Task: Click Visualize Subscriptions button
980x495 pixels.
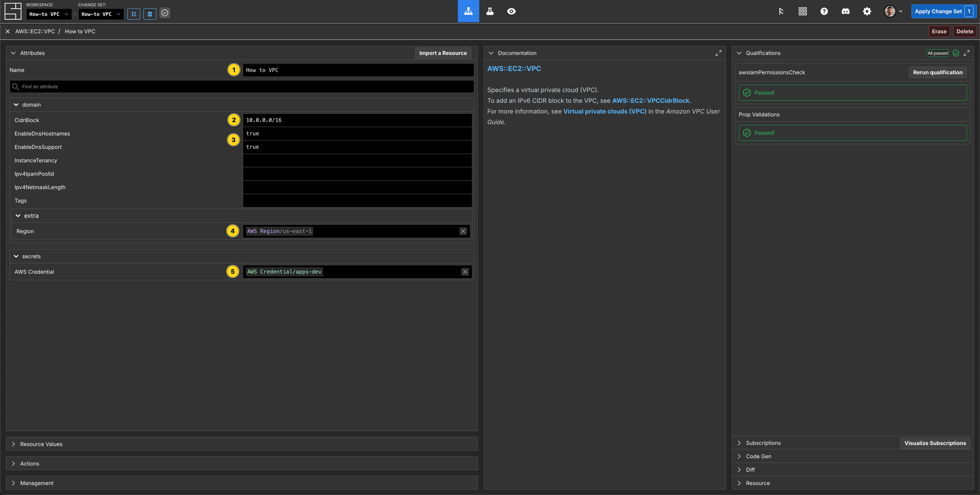Action: [935, 443]
